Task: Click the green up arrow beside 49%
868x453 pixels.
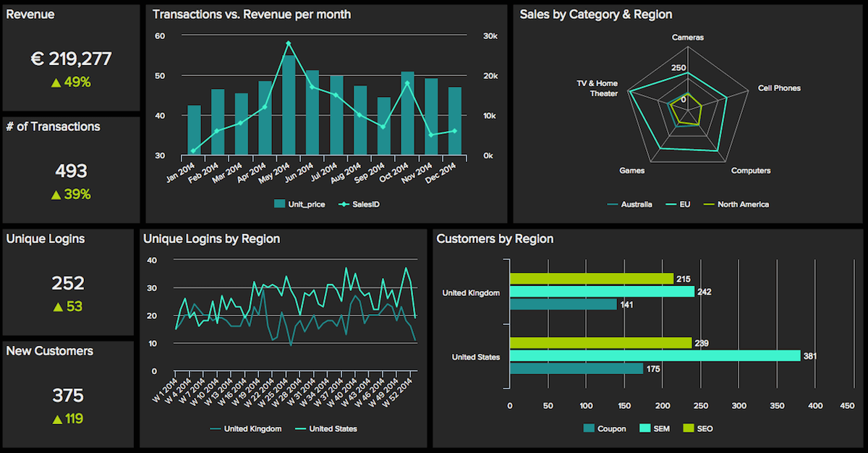Action: tap(55, 82)
